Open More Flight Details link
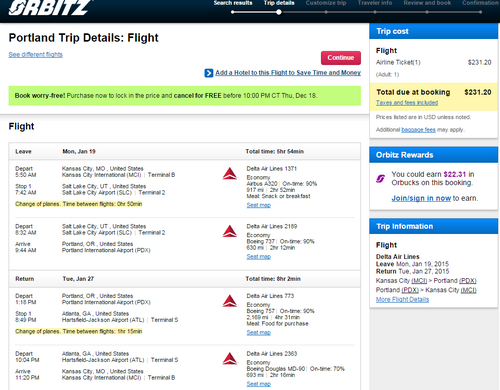 [402, 299]
